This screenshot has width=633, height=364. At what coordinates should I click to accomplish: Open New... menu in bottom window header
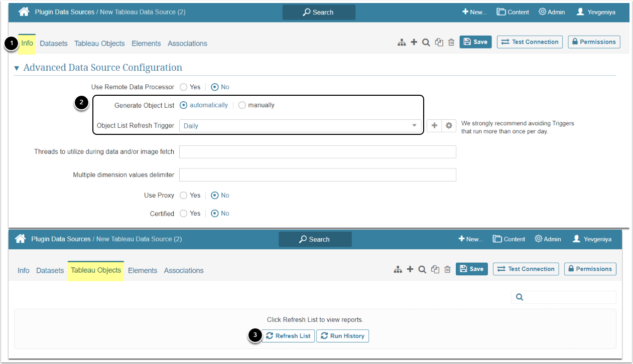tap(470, 239)
